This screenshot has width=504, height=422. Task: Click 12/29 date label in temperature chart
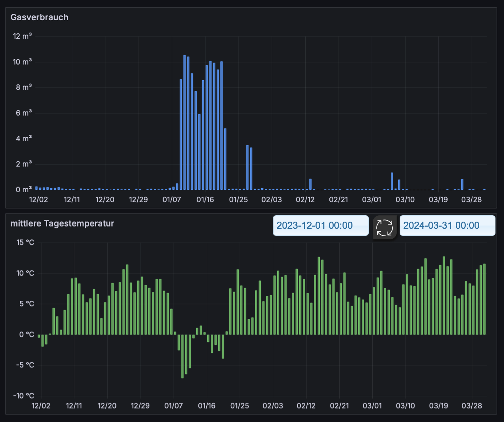[141, 406]
